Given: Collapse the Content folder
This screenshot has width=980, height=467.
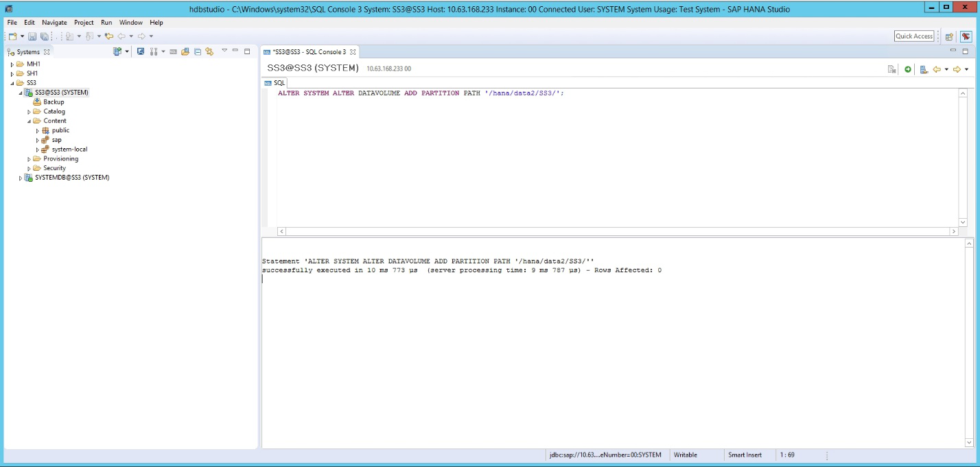Looking at the screenshot, I should coord(30,121).
